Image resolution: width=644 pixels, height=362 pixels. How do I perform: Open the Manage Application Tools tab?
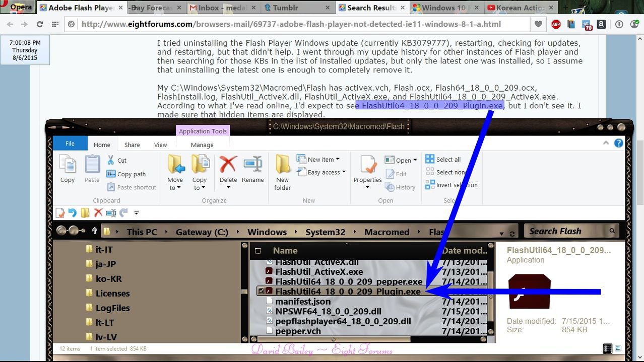pos(202,144)
